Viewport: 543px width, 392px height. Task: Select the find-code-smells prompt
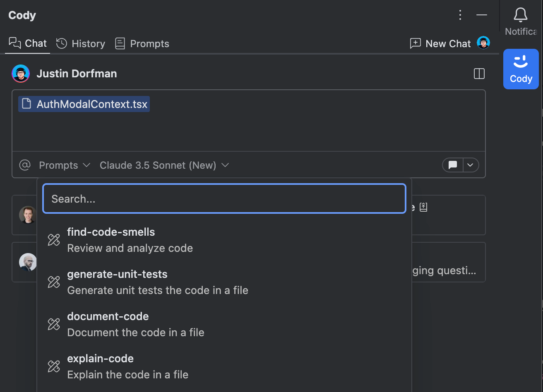[x=224, y=240]
